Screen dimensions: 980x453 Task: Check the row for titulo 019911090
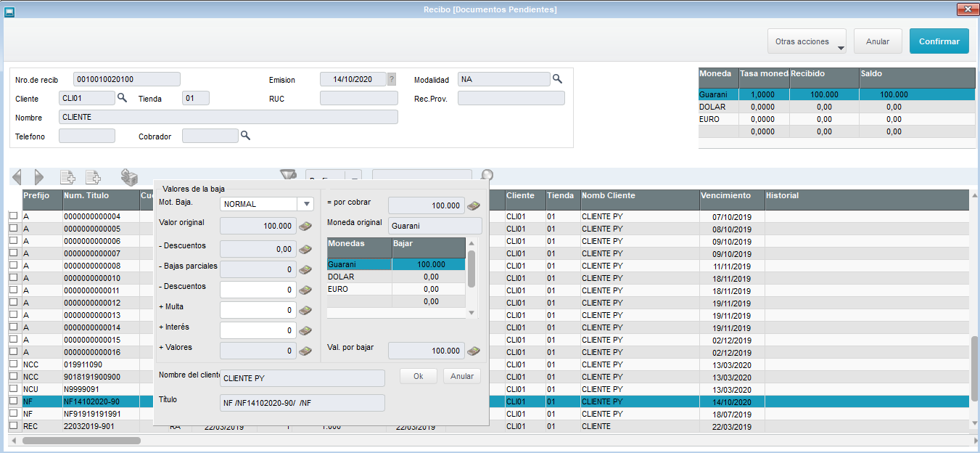13,364
